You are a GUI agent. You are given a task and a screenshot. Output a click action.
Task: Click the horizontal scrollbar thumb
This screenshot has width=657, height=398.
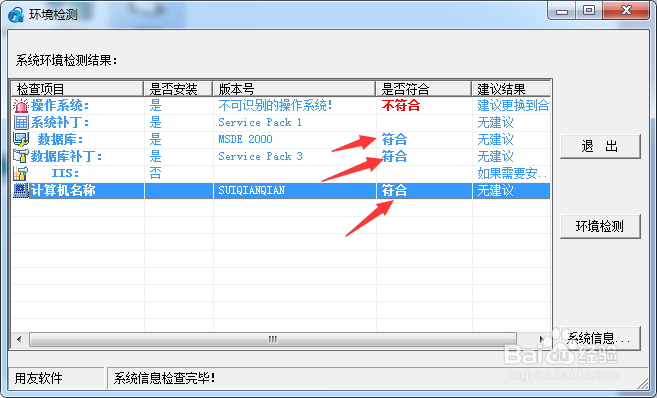point(273,339)
